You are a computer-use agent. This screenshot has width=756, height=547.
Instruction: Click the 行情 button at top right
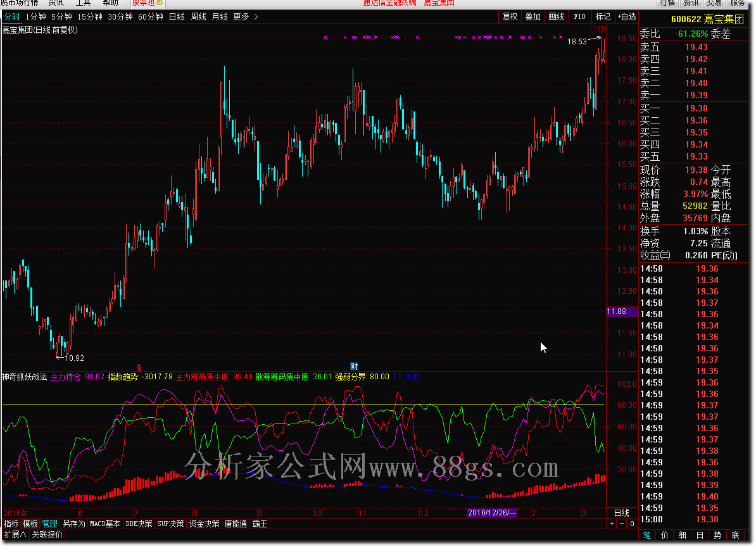coord(668,3)
